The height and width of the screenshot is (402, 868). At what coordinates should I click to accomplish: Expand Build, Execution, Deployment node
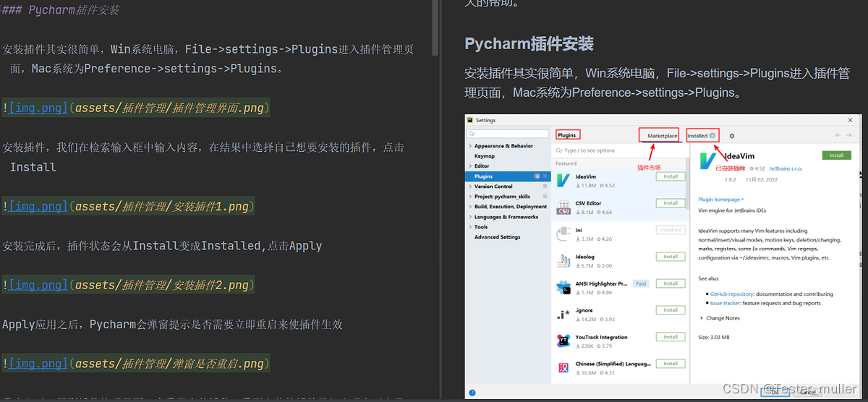coord(470,207)
